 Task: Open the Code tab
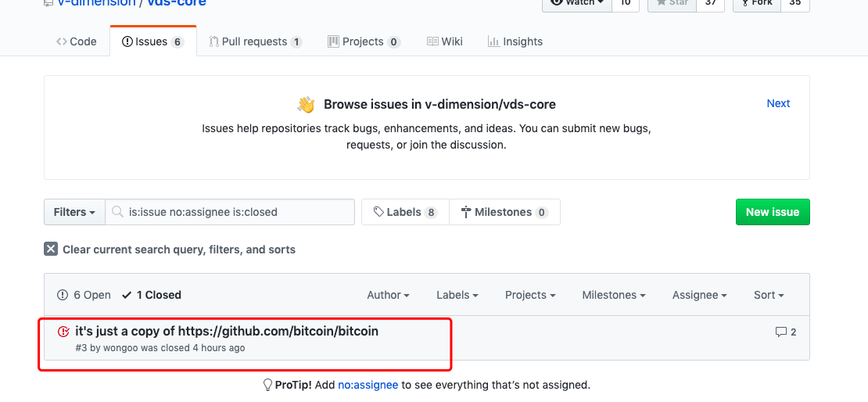(77, 41)
